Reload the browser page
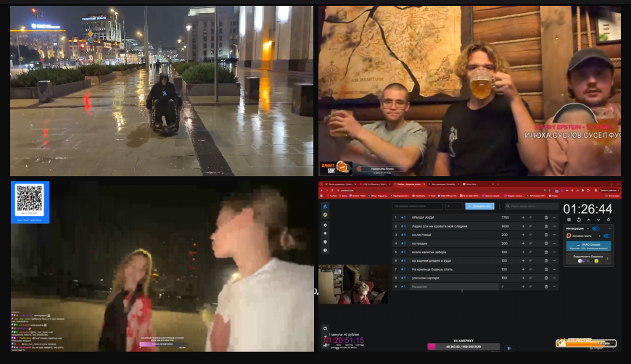This screenshot has width=631, height=364. [x=332, y=190]
